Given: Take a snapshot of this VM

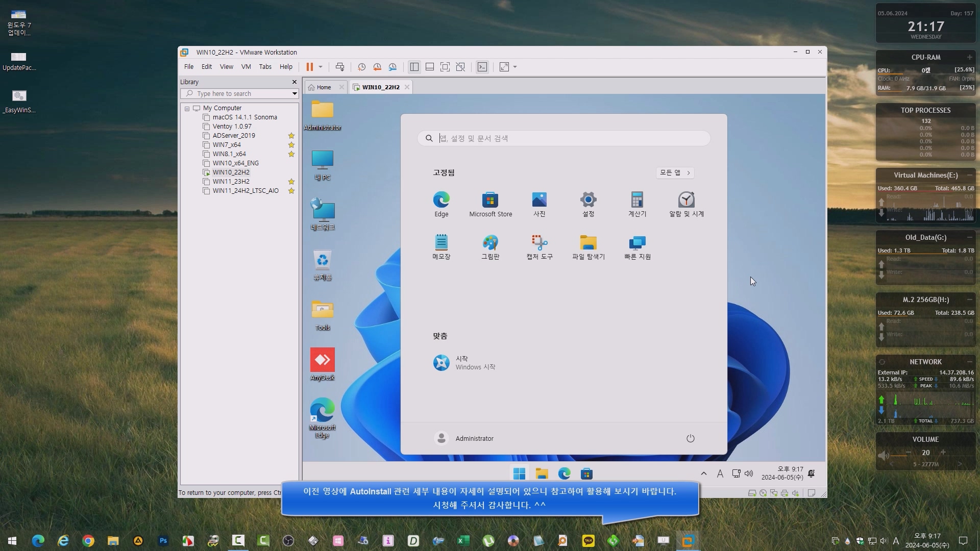Looking at the screenshot, I should [361, 67].
